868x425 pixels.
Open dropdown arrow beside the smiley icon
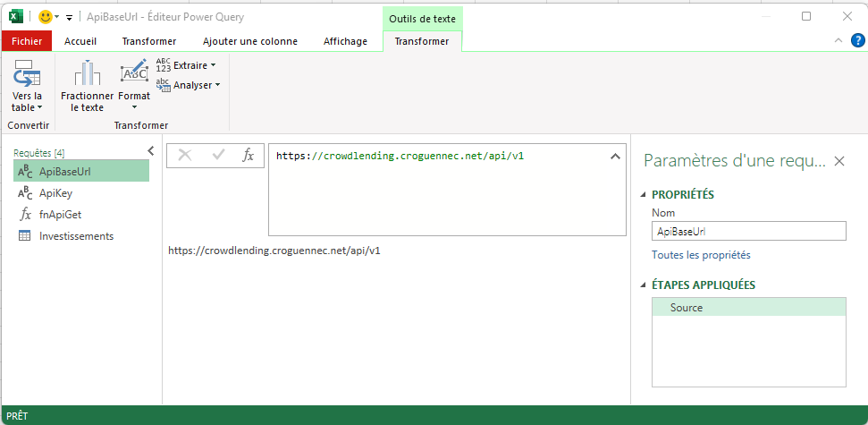[56, 17]
